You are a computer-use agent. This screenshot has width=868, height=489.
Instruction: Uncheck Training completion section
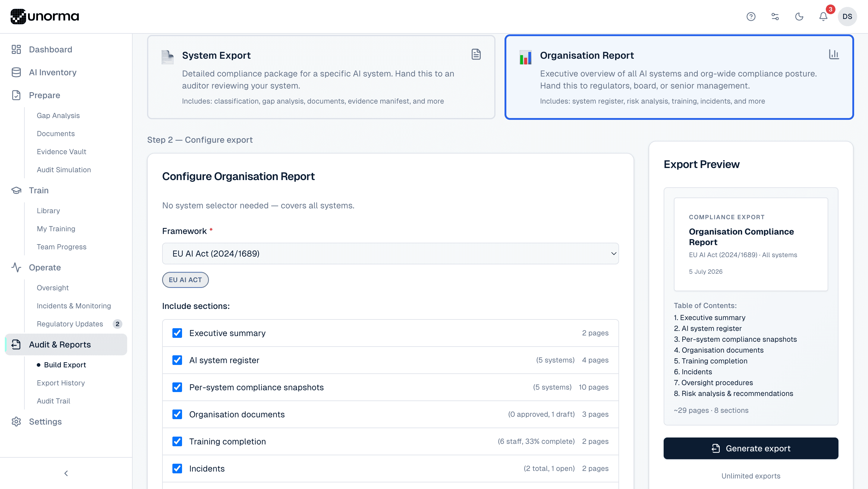coord(177,441)
